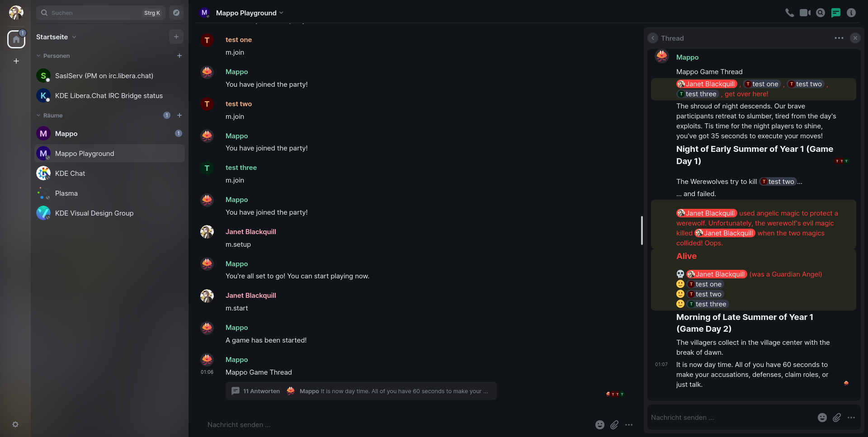Viewport: 868px width, 437px height.
Task: Create a new space with plus
Action: pyautogui.click(x=16, y=61)
